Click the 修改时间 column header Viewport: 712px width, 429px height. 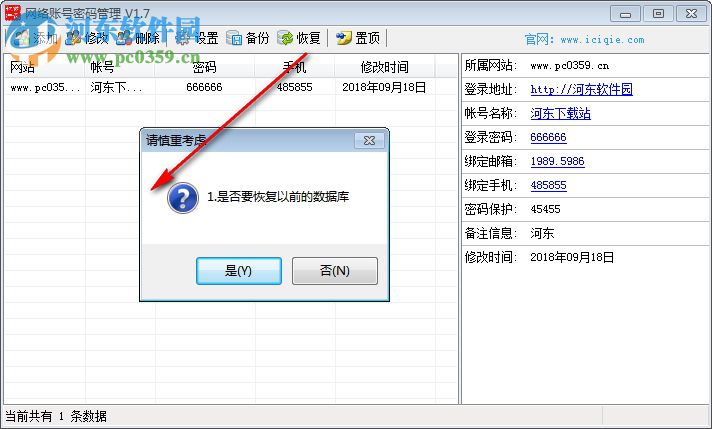coord(385,67)
